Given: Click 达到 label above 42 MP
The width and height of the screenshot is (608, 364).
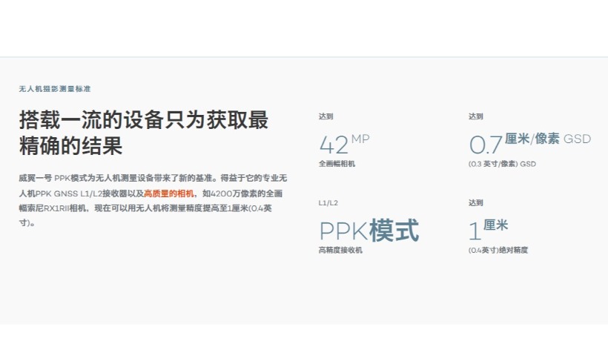Looking at the screenshot, I should pyautogui.click(x=326, y=116).
